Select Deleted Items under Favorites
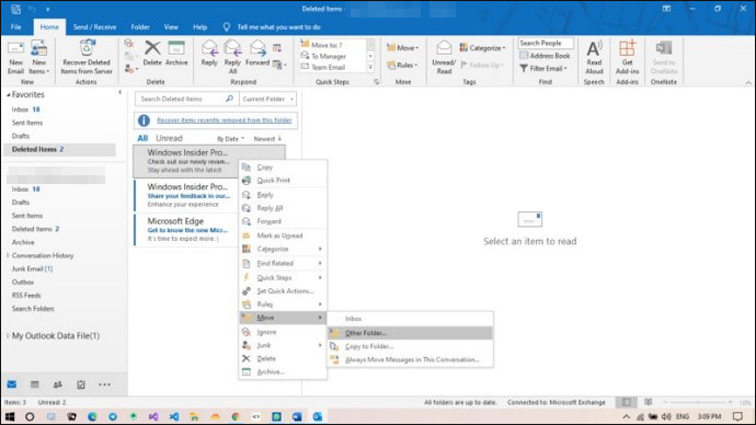This screenshot has width=756, height=425. pos(59,150)
